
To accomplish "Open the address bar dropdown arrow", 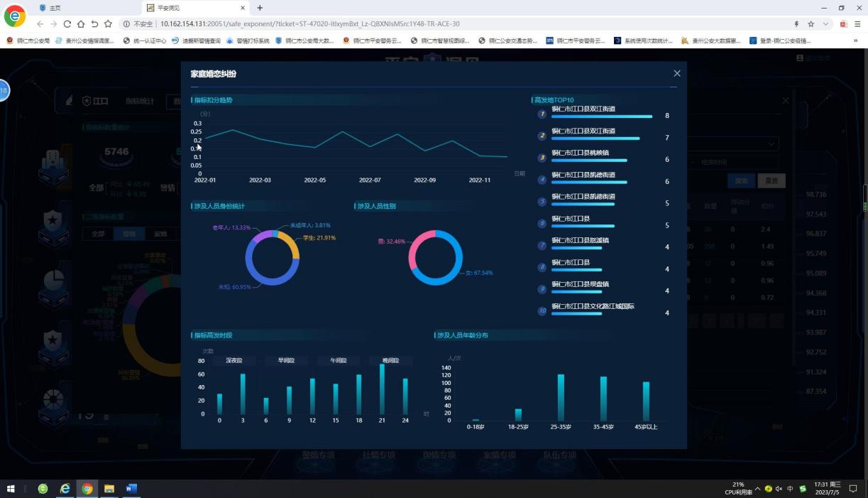I will pos(825,23).
